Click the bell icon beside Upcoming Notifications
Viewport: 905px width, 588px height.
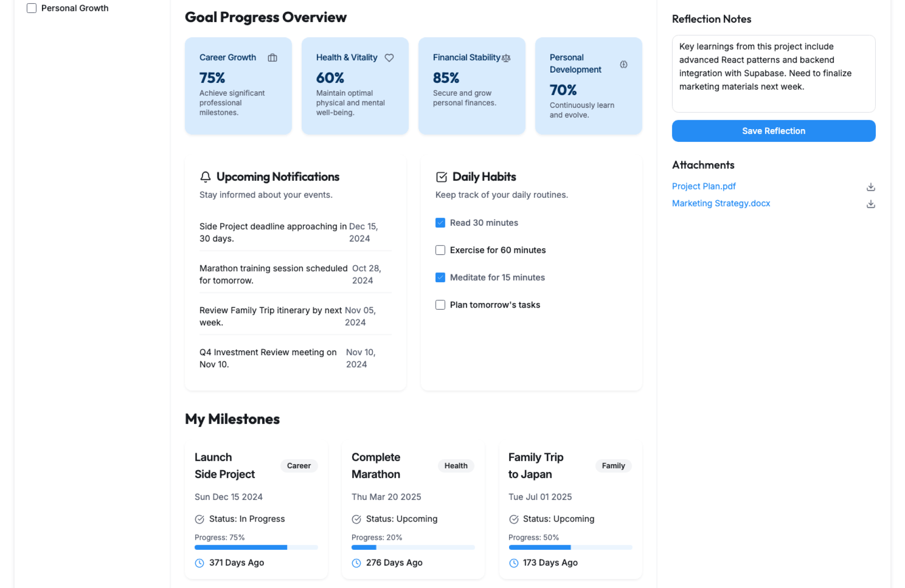(x=206, y=177)
